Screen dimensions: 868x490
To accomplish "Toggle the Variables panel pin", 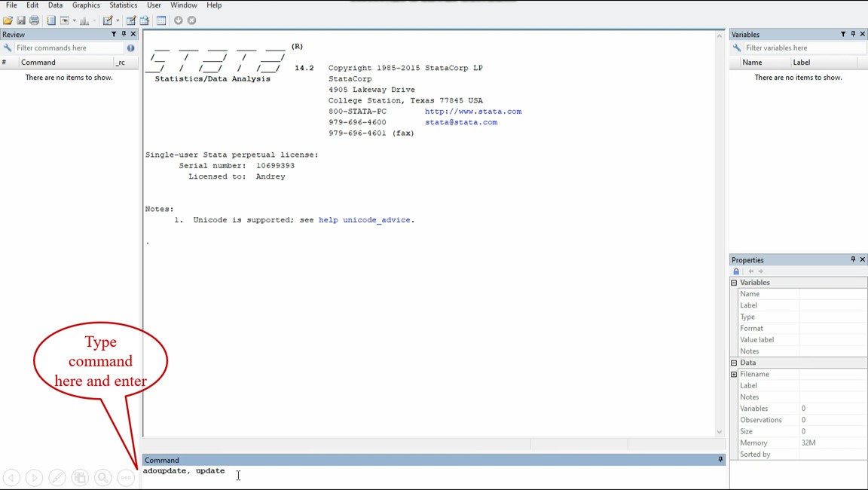I will (853, 35).
